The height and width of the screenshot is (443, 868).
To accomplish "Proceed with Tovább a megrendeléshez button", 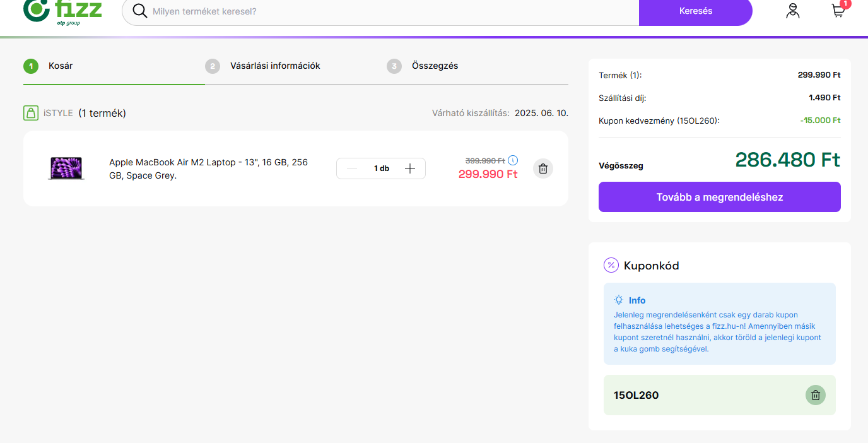I will (x=720, y=197).
